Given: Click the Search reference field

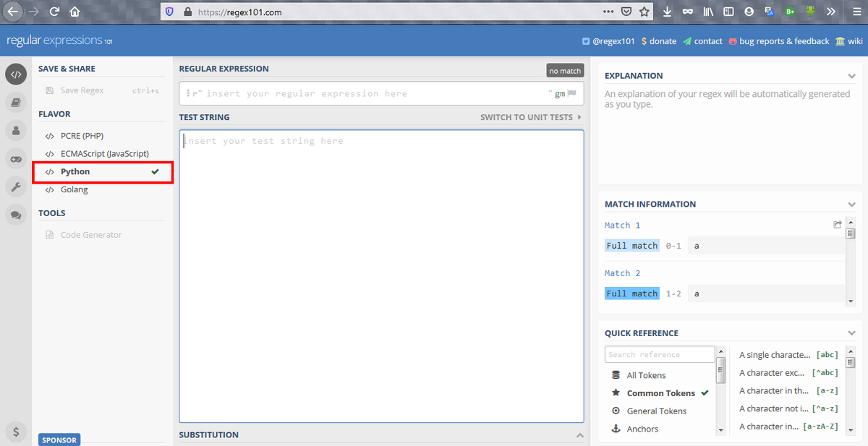Looking at the screenshot, I should click(660, 355).
